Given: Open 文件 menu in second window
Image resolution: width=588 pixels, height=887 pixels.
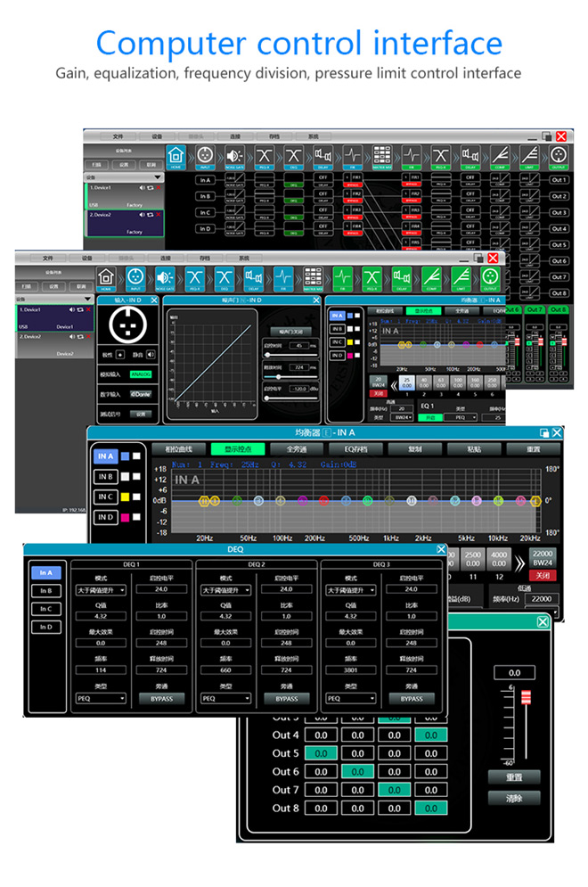Looking at the screenshot, I should pyautogui.click(x=48, y=259).
